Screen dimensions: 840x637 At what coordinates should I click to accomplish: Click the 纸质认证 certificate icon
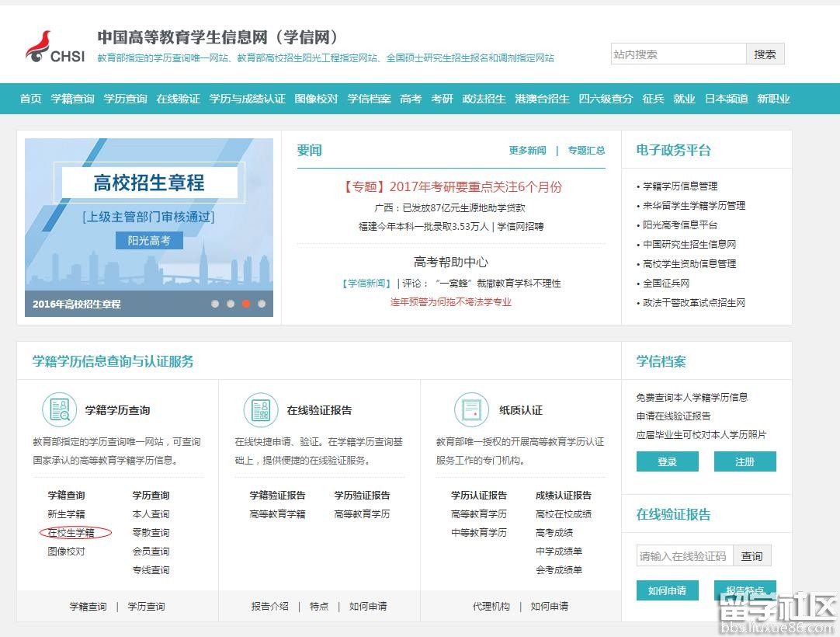(472, 409)
